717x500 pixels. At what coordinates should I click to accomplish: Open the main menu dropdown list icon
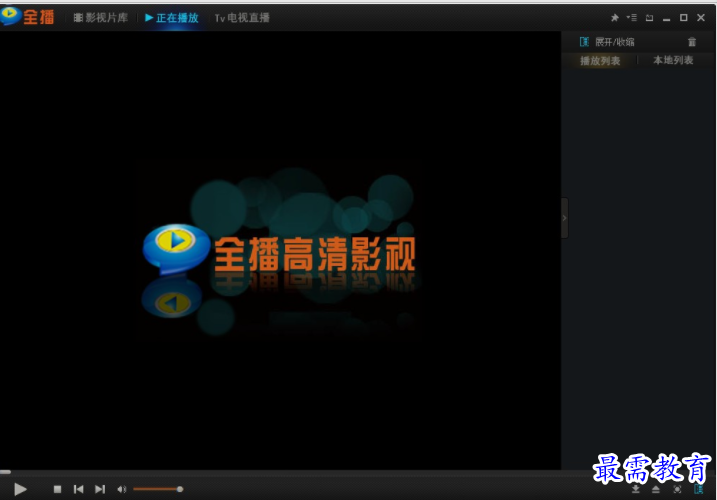(x=631, y=18)
